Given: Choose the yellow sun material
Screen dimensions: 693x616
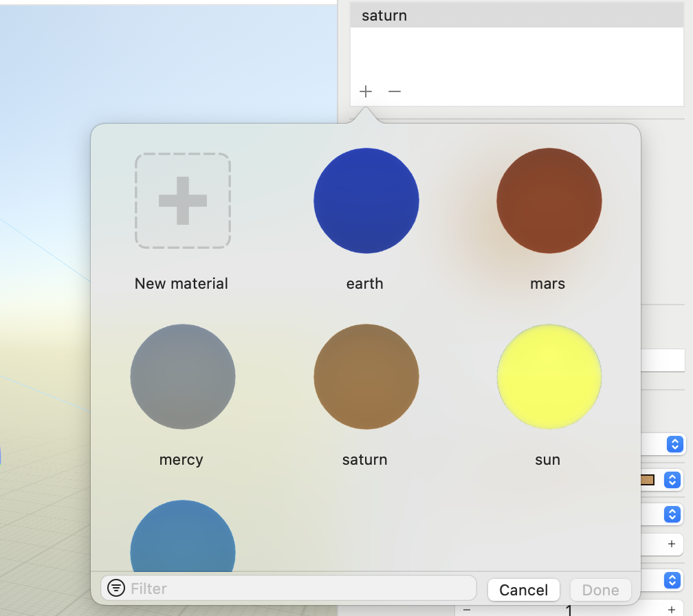Looking at the screenshot, I should [549, 377].
